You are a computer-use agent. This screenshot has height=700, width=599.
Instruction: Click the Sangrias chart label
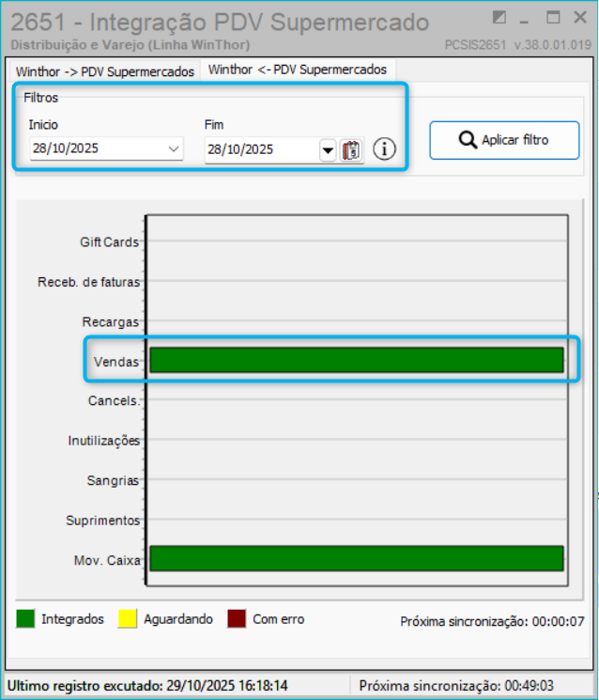(113, 480)
